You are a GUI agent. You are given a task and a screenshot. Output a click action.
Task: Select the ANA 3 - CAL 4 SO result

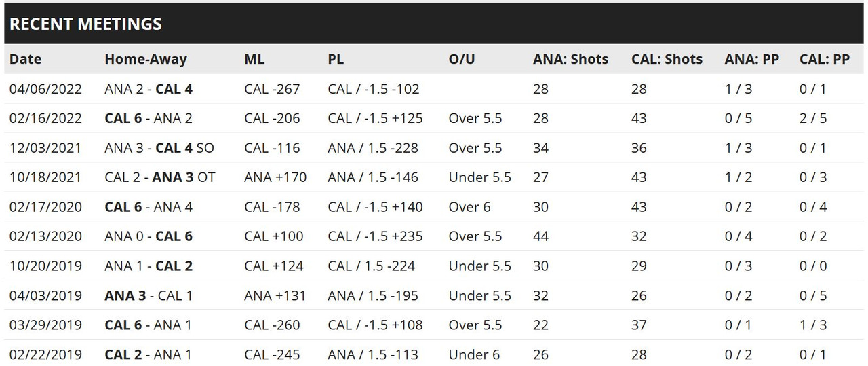pyautogui.click(x=159, y=147)
